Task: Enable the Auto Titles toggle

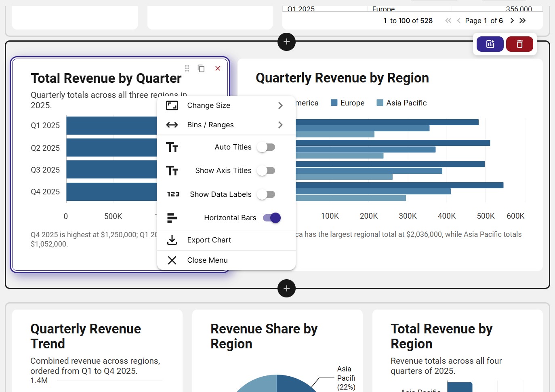Action: click(x=267, y=147)
